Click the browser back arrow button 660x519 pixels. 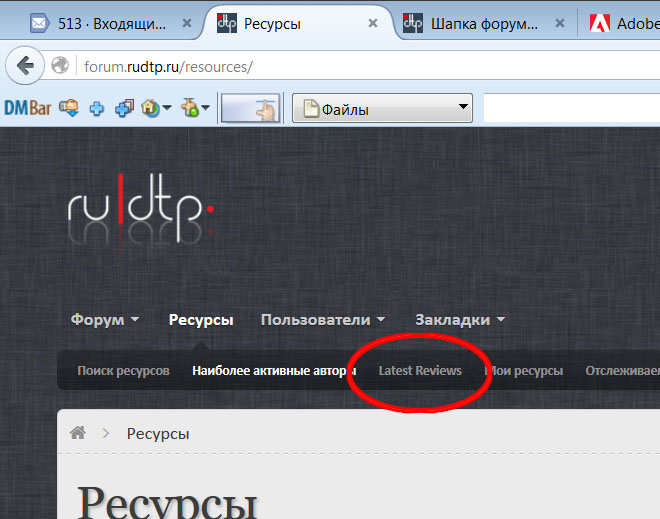tap(25, 66)
